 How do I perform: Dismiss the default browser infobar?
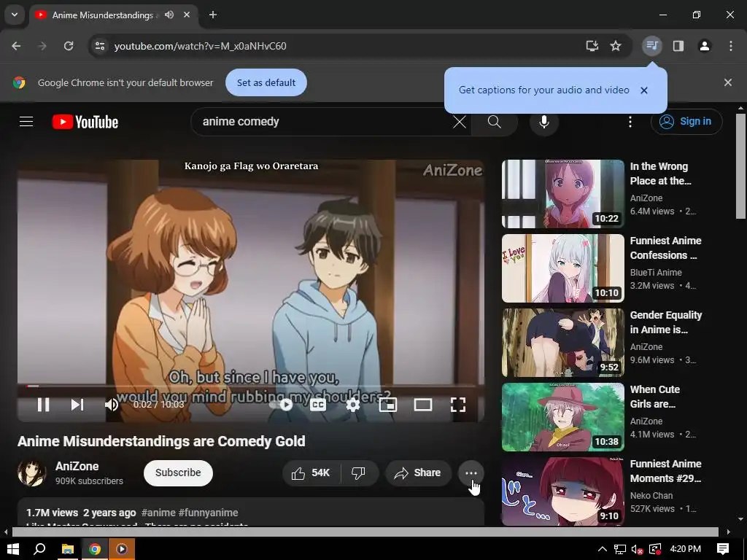click(728, 82)
